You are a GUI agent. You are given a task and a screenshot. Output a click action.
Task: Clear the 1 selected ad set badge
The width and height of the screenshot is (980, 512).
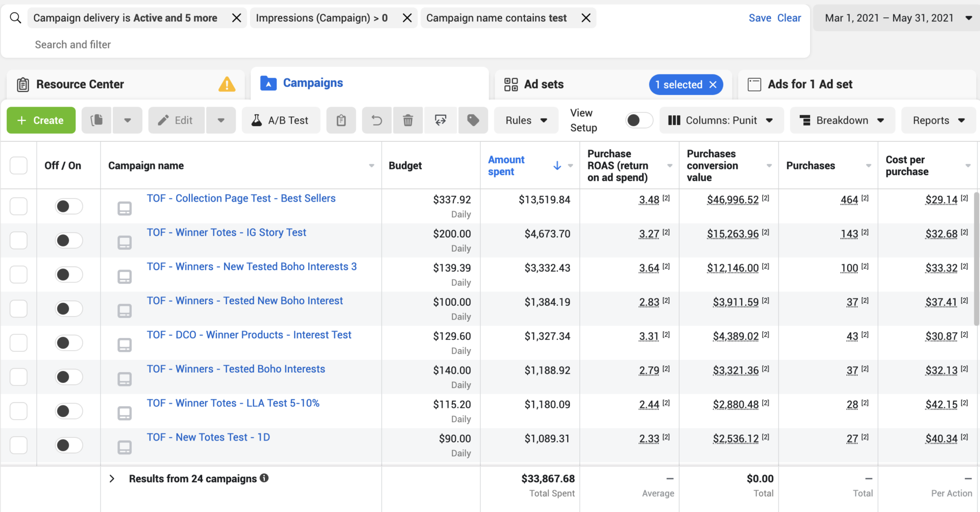click(x=713, y=85)
